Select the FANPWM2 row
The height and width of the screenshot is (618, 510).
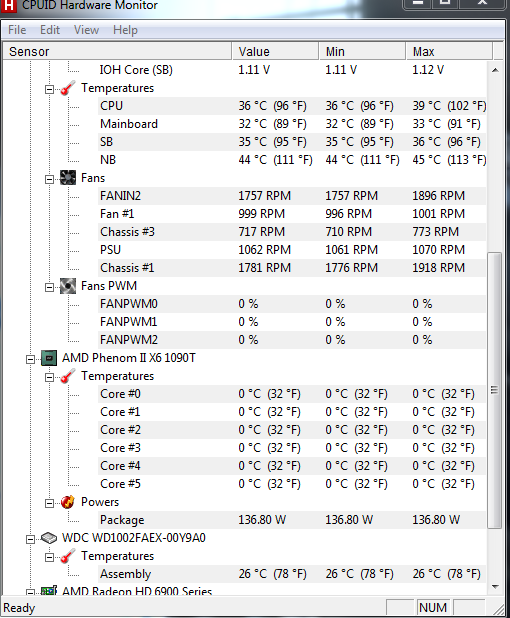click(x=292, y=340)
